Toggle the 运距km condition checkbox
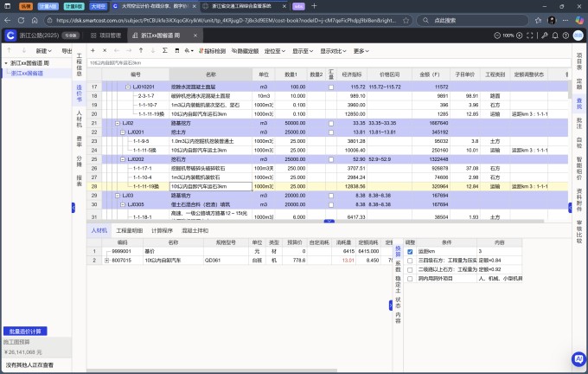The height and width of the screenshot is (374, 588). coord(410,252)
